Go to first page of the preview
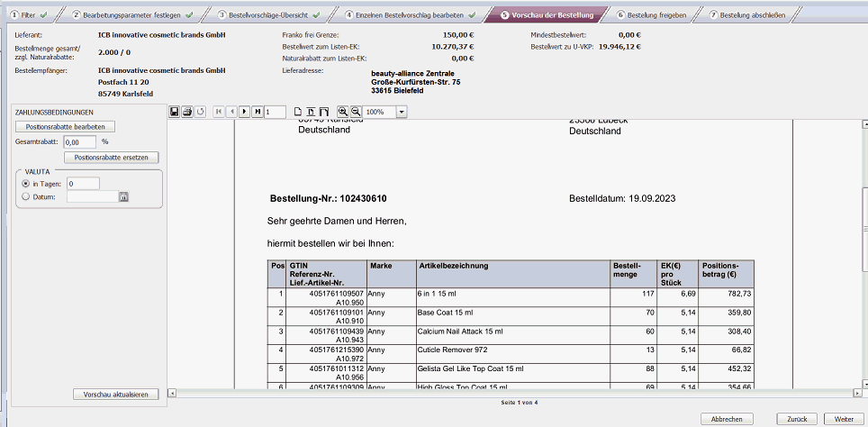 [219, 112]
